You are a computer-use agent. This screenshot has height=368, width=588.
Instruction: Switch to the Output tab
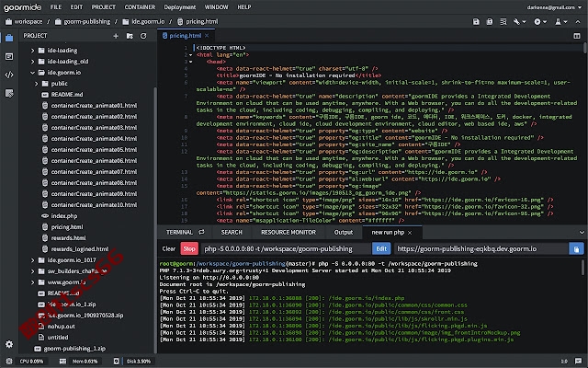click(344, 233)
